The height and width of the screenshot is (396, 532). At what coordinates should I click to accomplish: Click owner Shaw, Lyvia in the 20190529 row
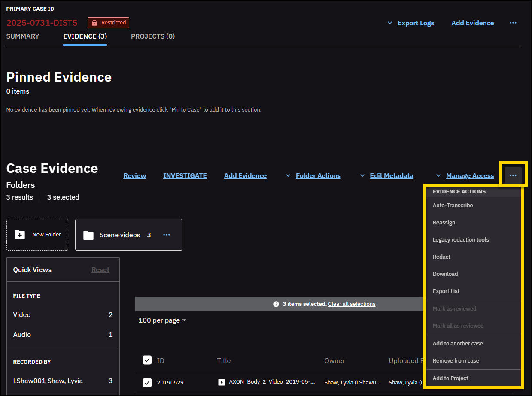353,382
